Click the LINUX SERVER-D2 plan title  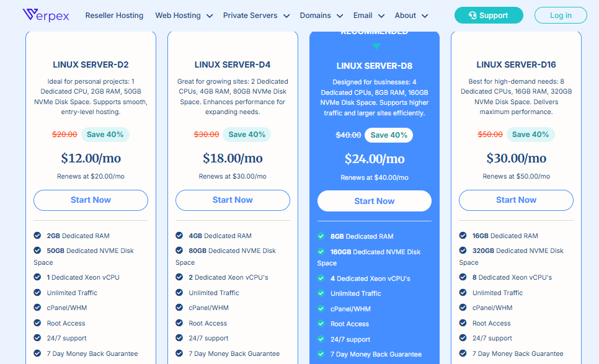point(91,64)
